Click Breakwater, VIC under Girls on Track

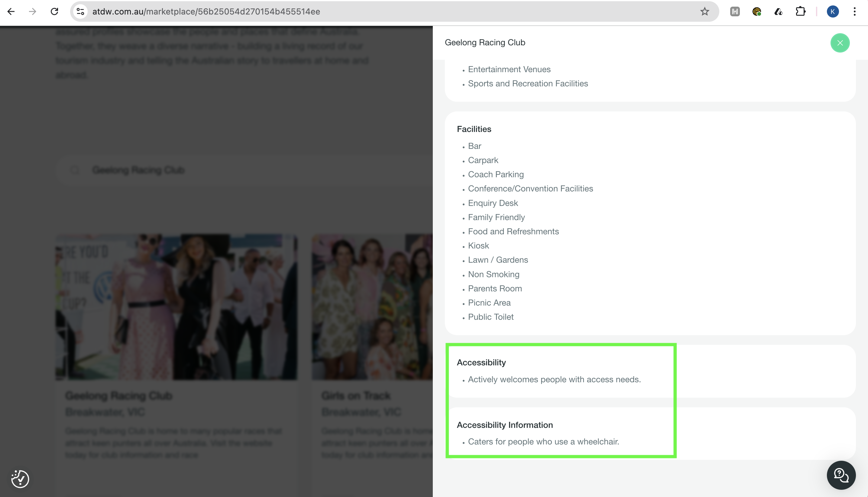361,412
